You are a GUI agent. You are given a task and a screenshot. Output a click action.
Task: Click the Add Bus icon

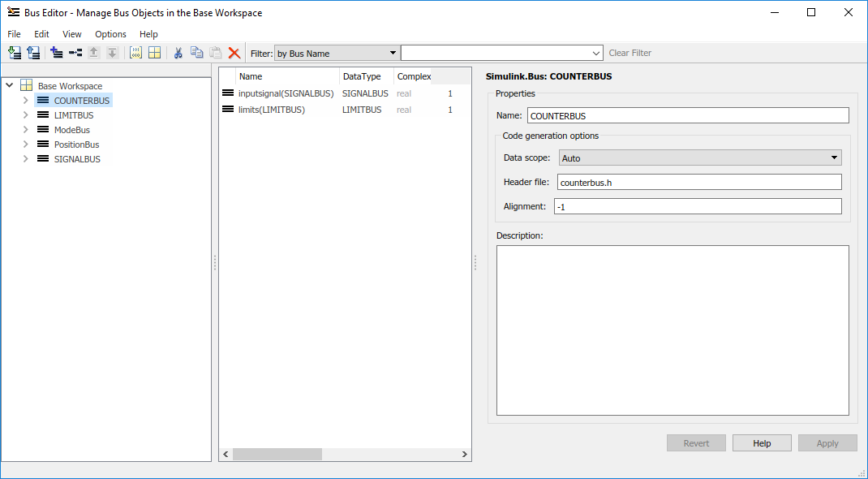tap(57, 53)
